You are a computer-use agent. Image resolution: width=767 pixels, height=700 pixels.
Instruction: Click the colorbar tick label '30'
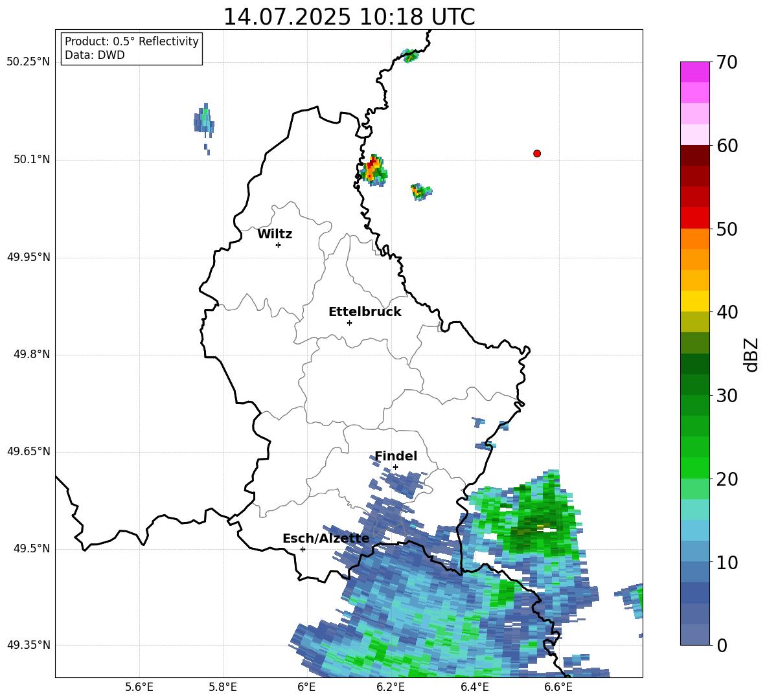coord(726,396)
